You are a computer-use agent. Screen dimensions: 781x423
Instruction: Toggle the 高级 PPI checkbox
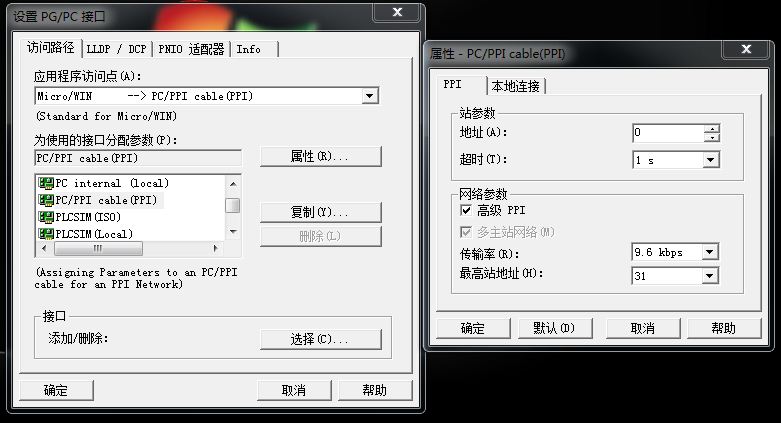[x=465, y=211]
